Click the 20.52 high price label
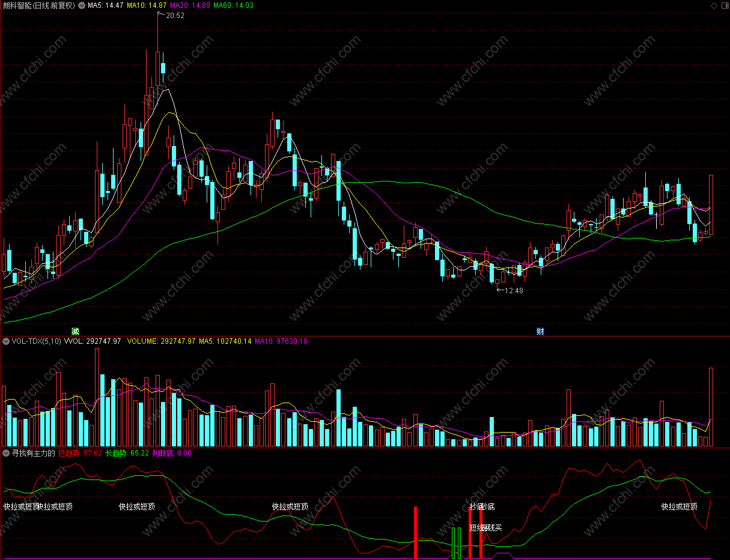This screenshot has width=730, height=560. coord(175,16)
